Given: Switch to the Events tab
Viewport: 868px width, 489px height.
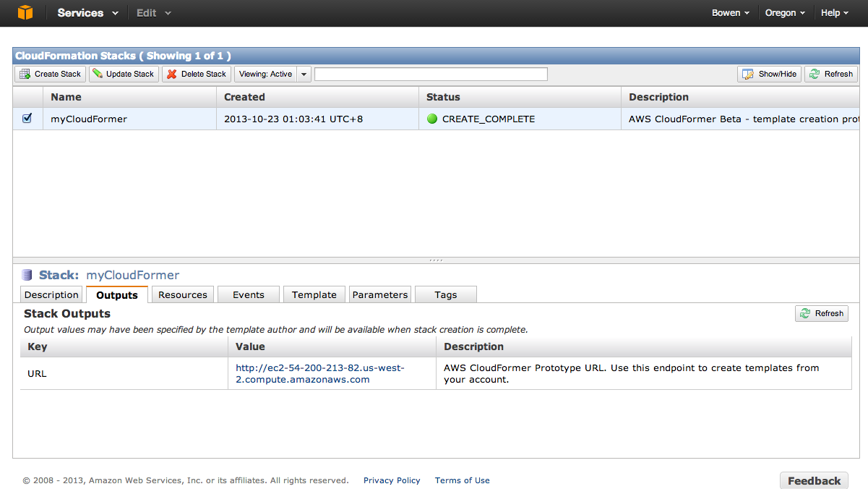Looking at the screenshot, I should point(249,294).
